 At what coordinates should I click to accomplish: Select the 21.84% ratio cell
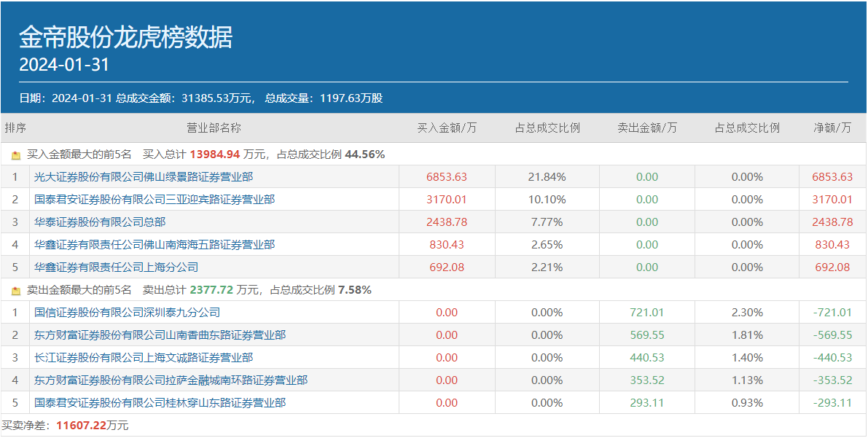(x=547, y=177)
